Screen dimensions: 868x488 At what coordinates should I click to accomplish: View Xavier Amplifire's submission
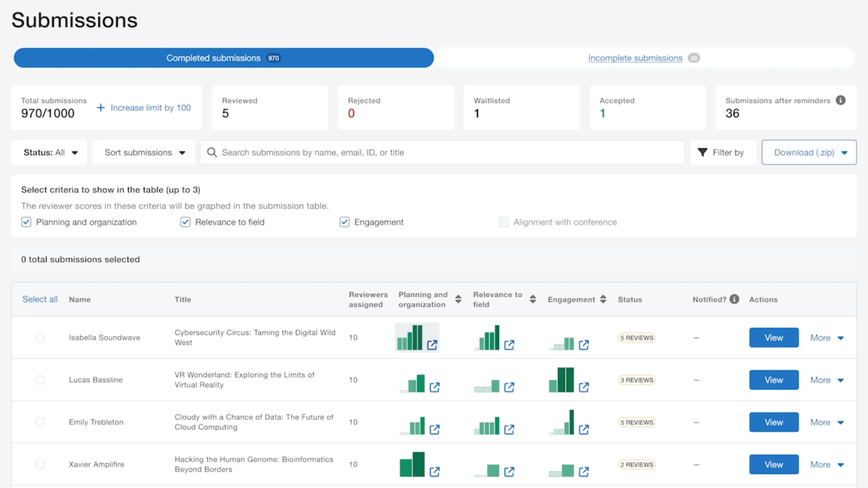[774, 465]
